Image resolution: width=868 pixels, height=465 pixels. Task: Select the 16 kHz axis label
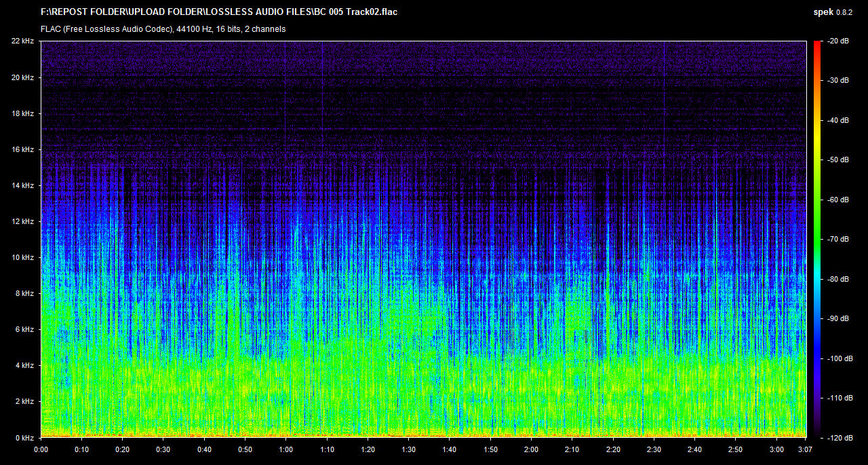[x=22, y=149]
